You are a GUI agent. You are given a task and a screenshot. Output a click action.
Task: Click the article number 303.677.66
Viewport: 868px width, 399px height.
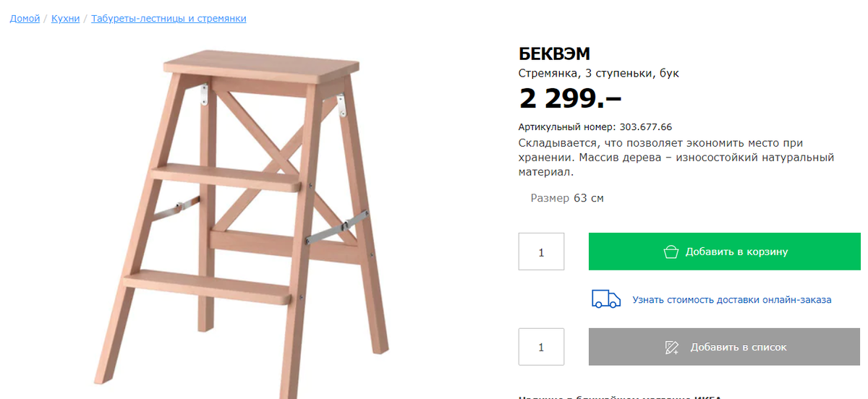(x=646, y=126)
